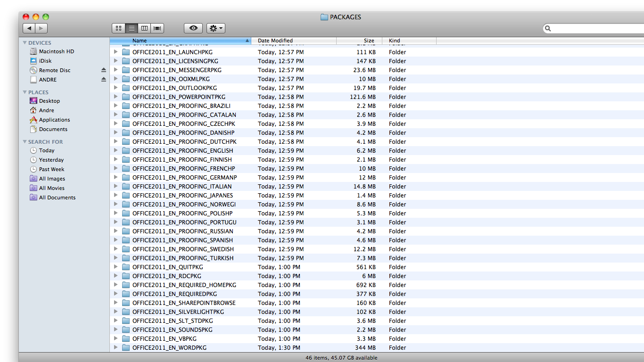Image resolution: width=644 pixels, height=362 pixels.
Task: Select the PACKAGES title bar folder icon
Action: point(324,17)
